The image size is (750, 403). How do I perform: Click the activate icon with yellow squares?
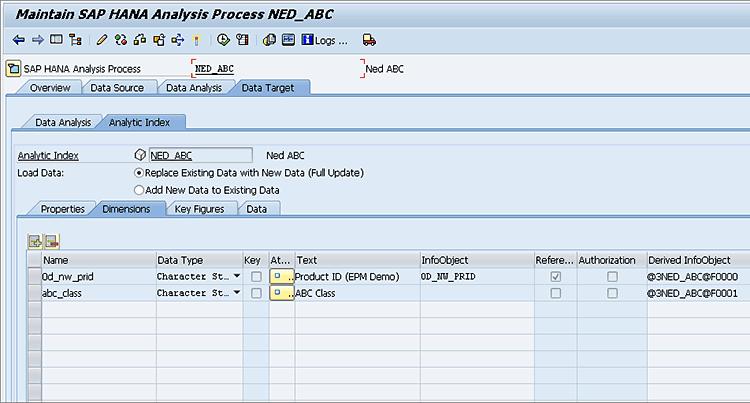point(140,40)
